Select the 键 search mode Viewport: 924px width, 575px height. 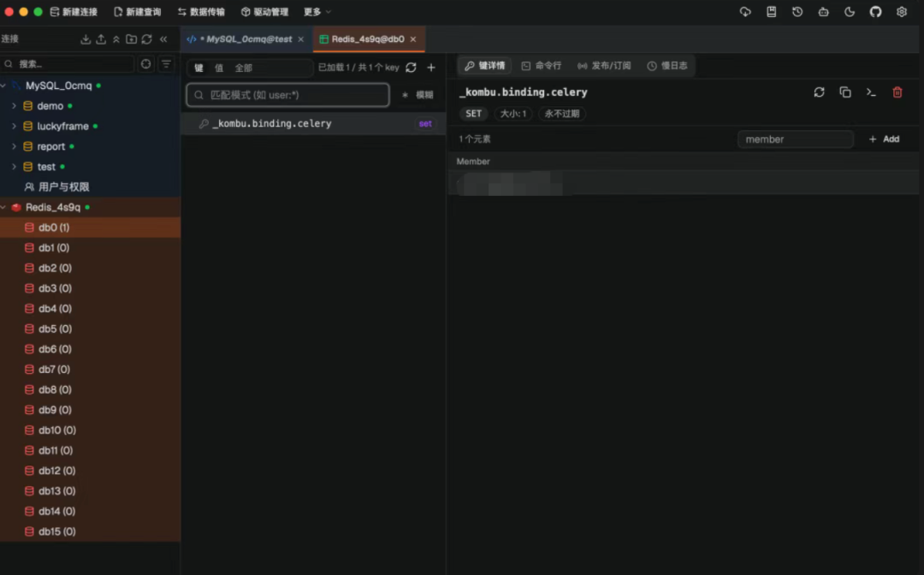(x=199, y=68)
